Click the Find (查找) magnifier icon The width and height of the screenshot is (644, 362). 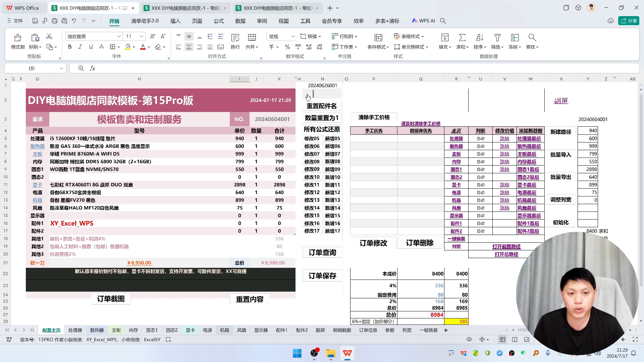click(x=532, y=38)
